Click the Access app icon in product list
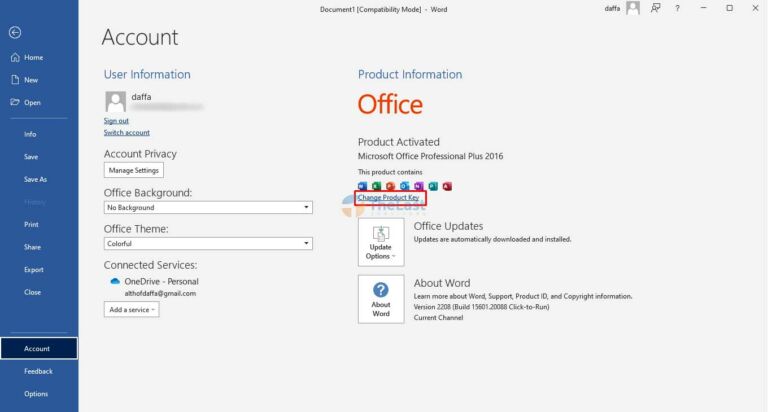The width and height of the screenshot is (768, 412). [x=447, y=186]
